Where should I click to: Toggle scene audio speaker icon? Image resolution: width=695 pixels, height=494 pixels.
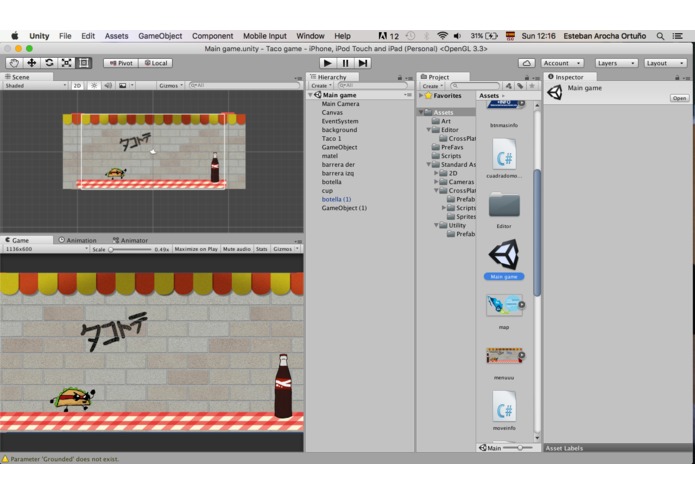[x=108, y=86]
